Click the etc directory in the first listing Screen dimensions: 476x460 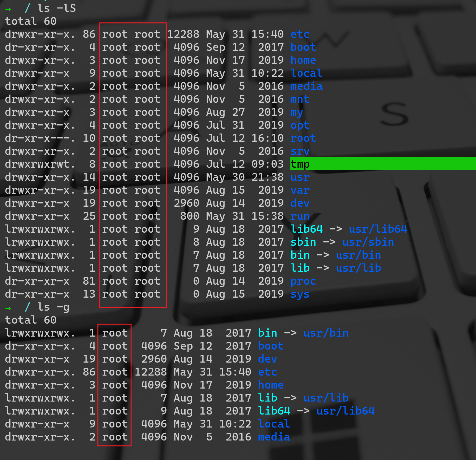pos(300,34)
